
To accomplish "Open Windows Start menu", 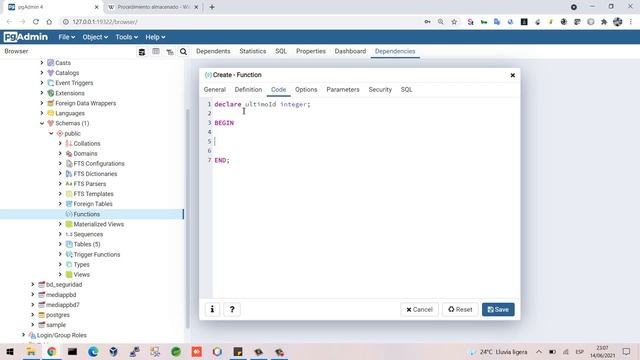I will click(10, 351).
